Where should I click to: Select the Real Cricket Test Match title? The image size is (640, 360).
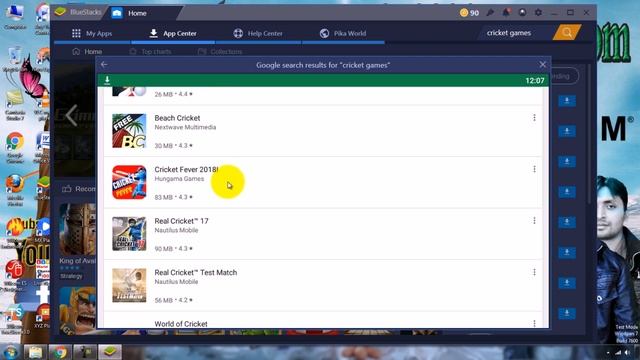point(196,272)
